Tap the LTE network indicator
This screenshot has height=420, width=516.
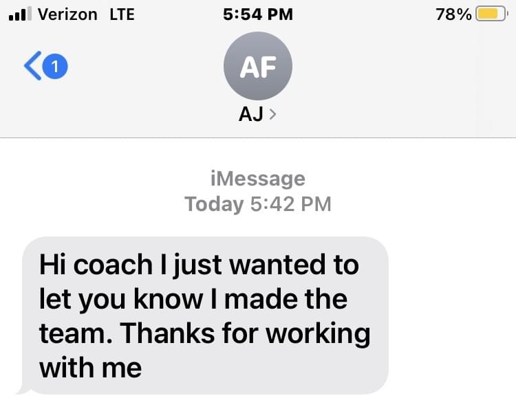pos(122,14)
